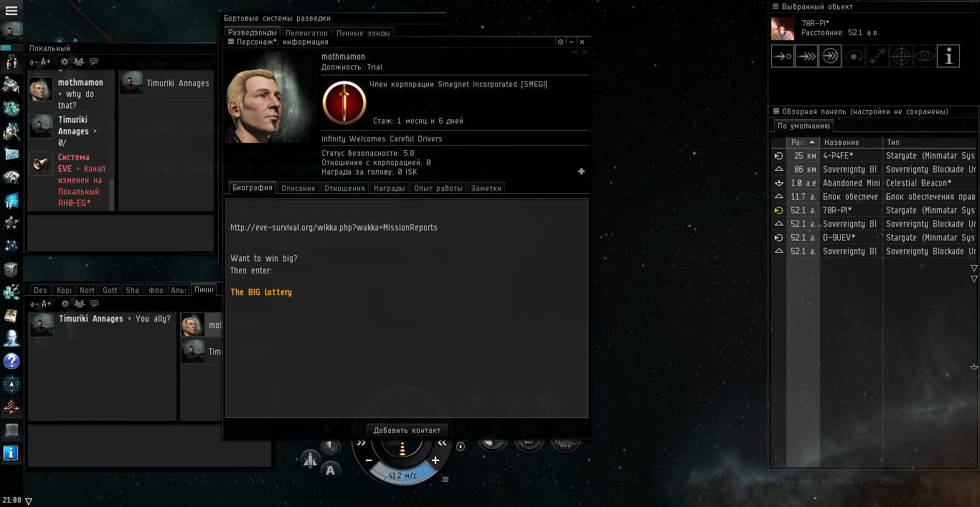Click the Local chat settings gear icon
Viewport: 980px width, 507px height.
coord(65,62)
